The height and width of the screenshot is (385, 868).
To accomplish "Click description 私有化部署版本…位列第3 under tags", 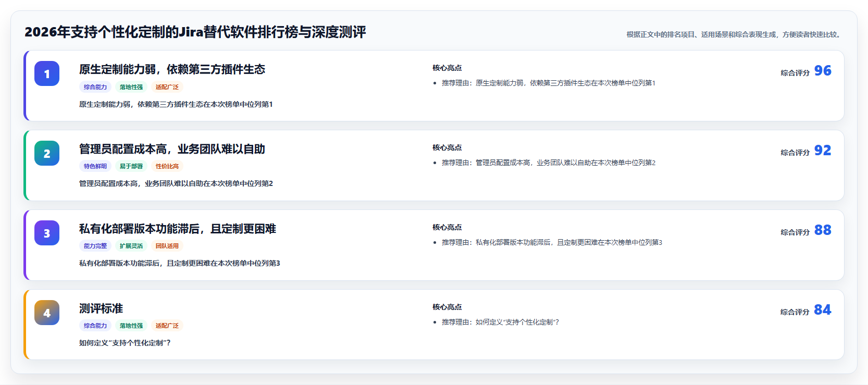I will 180,263.
